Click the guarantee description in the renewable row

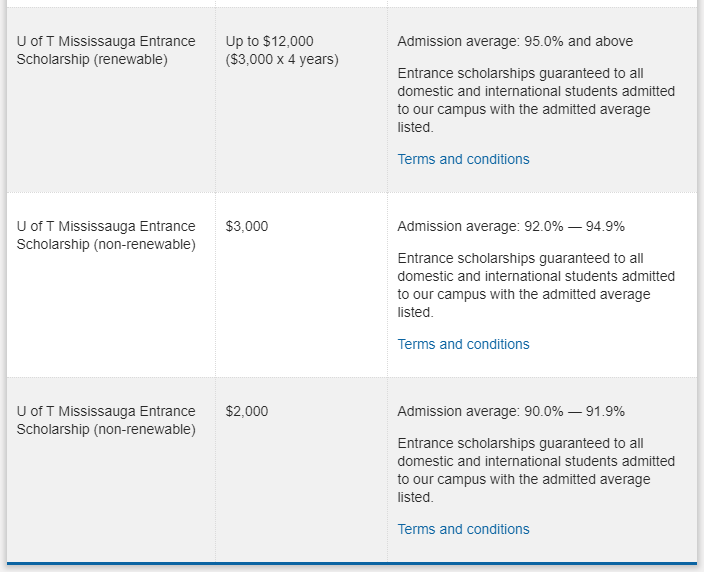(x=536, y=100)
